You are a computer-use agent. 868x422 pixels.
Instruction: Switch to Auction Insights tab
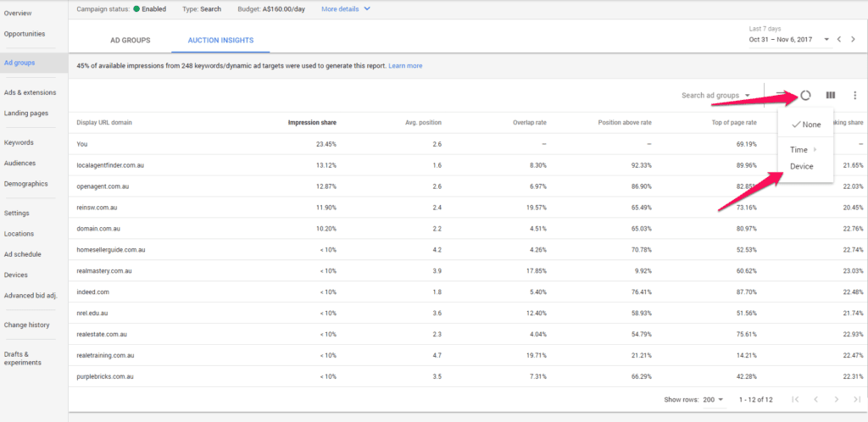tap(221, 41)
